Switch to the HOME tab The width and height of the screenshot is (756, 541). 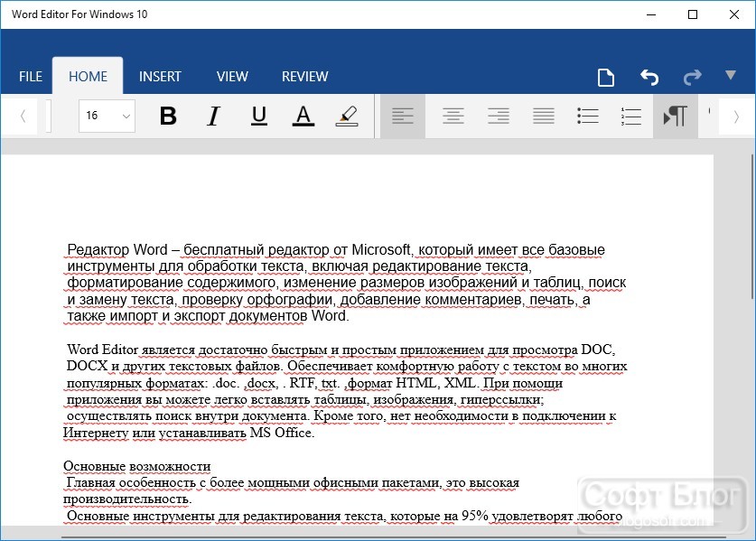(88, 76)
